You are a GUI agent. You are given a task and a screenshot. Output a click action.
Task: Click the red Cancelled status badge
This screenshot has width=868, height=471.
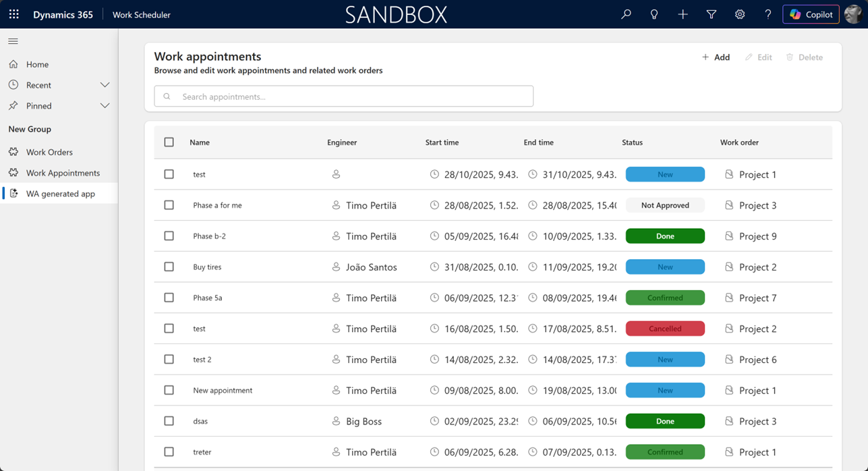pyautogui.click(x=665, y=329)
